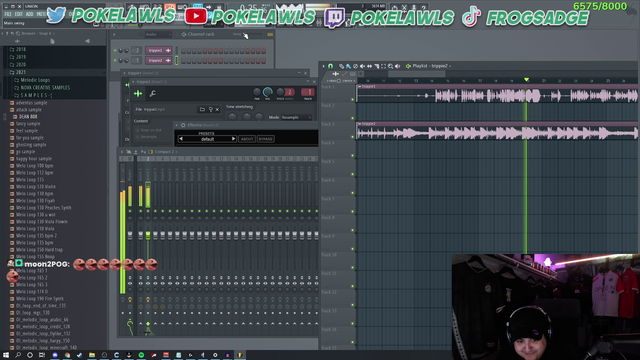640x360 pixels.
Task: Select the trippie2 audio clip on Track 3
Action: pos(497,131)
